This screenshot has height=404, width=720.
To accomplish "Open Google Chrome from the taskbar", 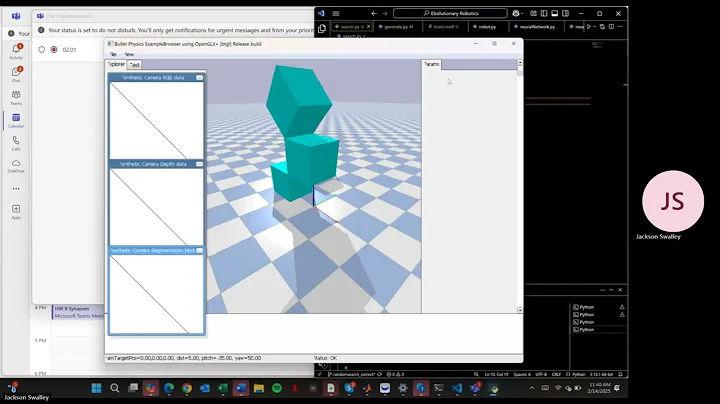I will [187, 388].
